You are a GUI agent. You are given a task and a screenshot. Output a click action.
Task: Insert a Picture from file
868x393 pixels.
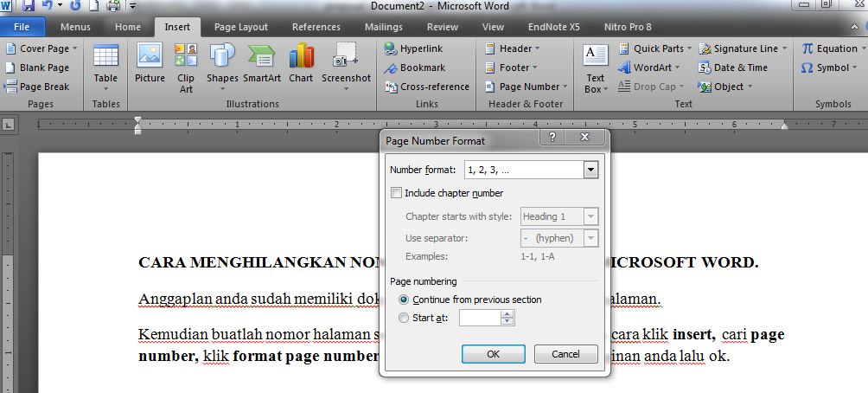tap(150, 64)
